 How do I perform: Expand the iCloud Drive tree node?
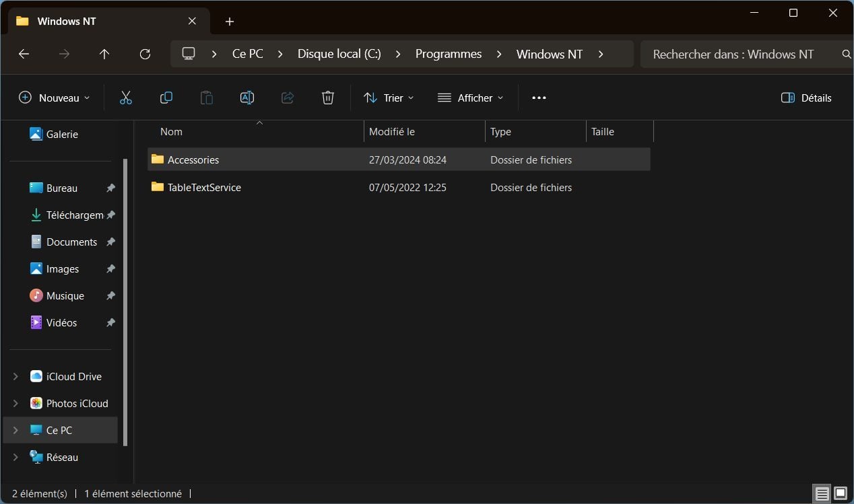[15, 377]
